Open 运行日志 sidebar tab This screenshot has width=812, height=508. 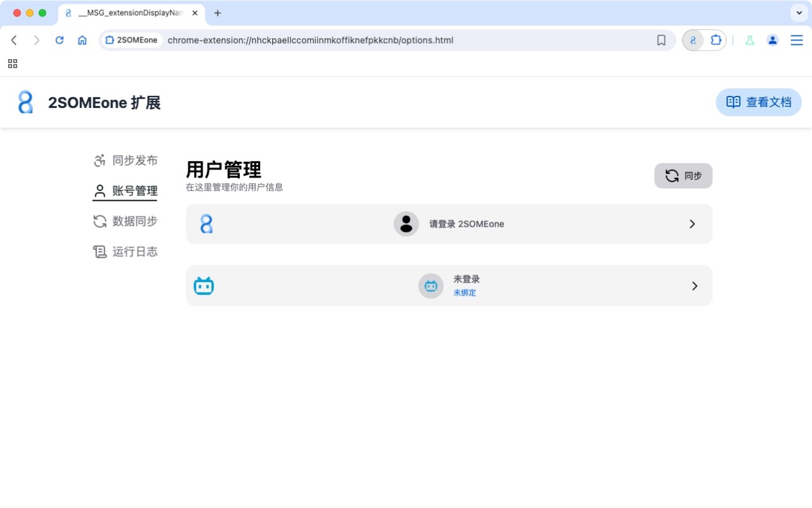point(125,252)
